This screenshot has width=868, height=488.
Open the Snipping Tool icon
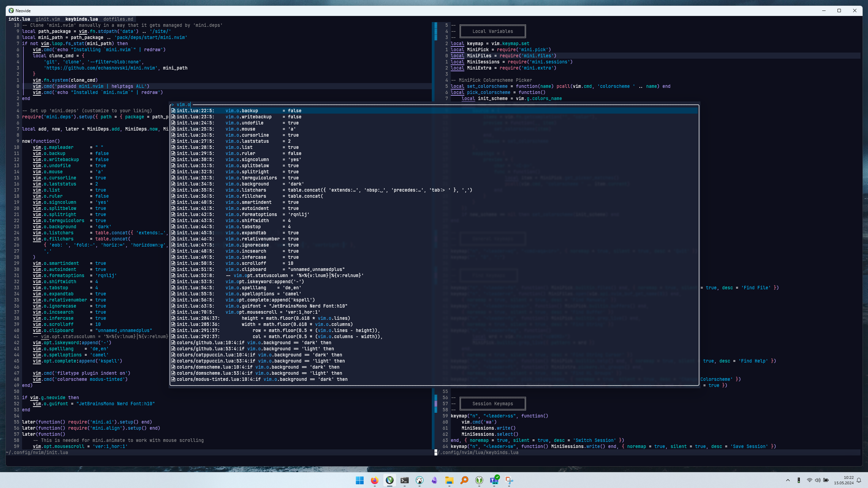click(x=509, y=480)
